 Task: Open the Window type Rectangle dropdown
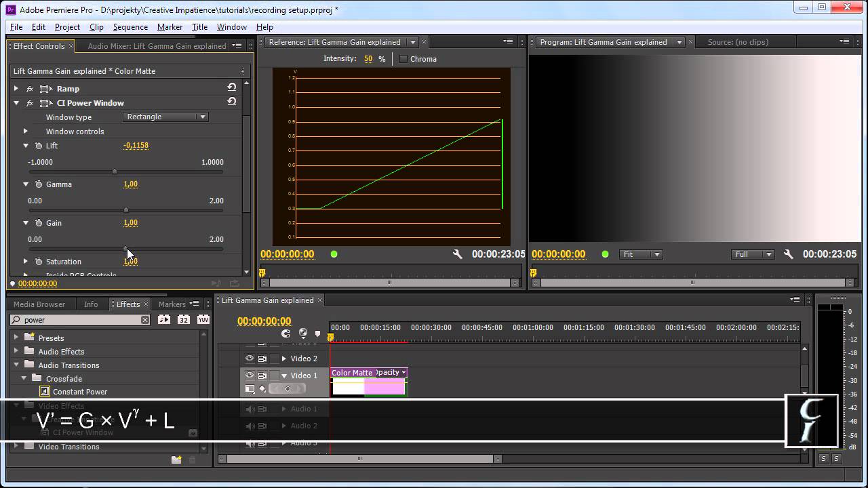coord(165,117)
